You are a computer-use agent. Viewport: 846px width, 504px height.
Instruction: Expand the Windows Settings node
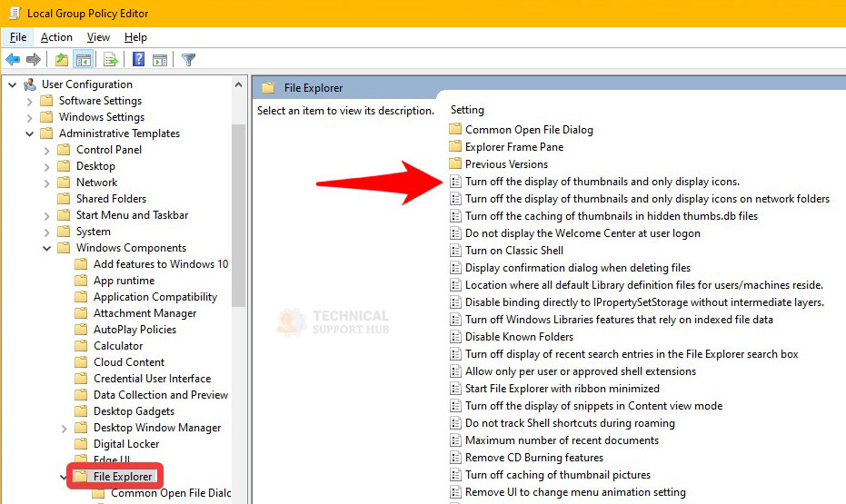point(30,117)
